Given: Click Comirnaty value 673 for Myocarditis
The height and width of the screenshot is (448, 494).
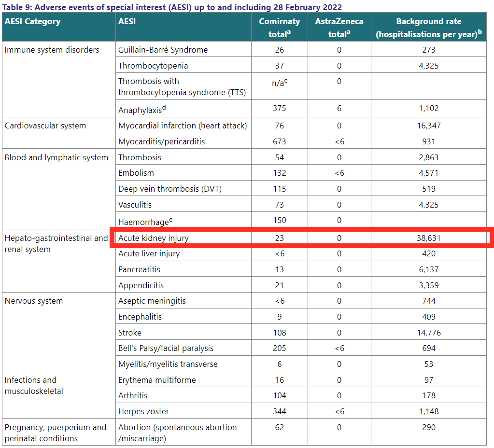Looking at the screenshot, I should tap(280, 141).
